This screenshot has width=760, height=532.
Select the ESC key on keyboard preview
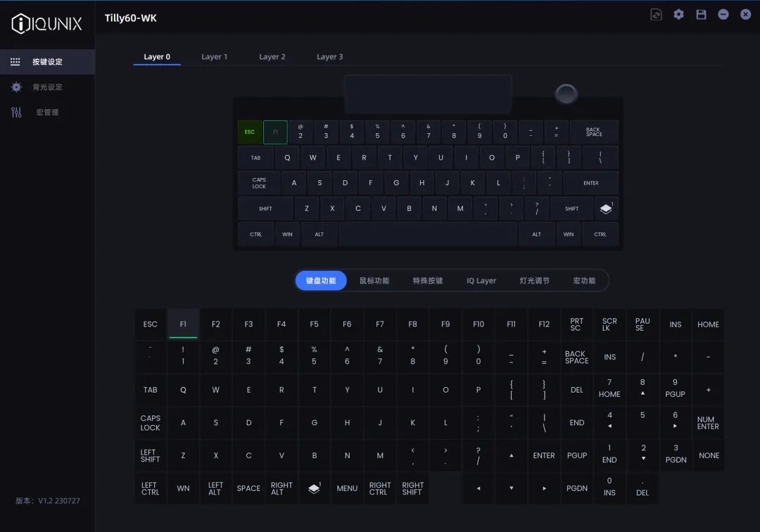[250, 132]
